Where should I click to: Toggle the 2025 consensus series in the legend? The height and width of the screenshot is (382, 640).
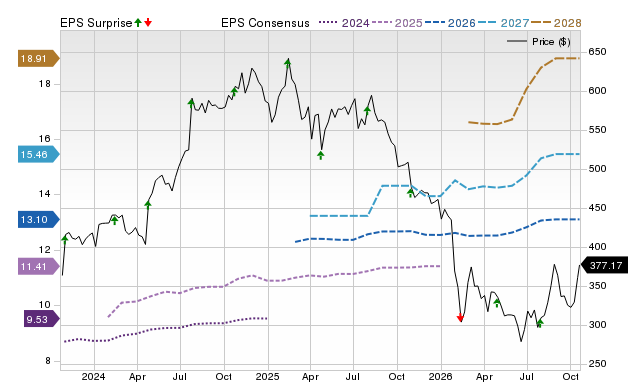[x=397, y=23]
